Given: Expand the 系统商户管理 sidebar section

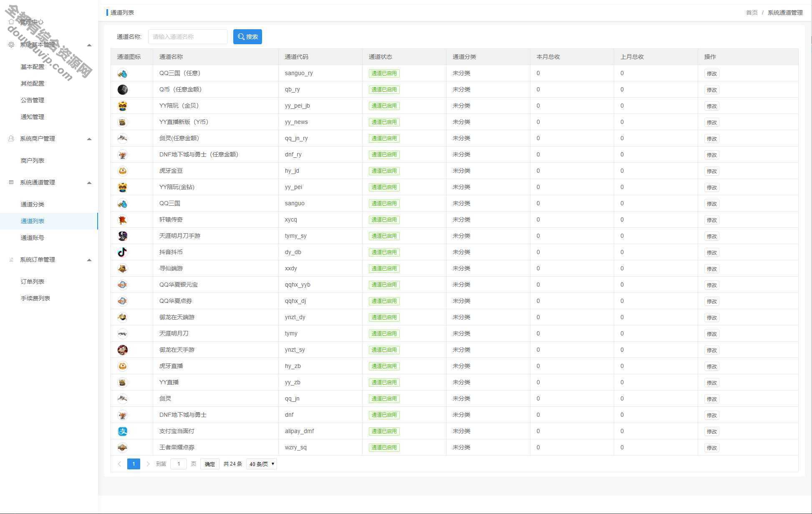Looking at the screenshot, I should (x=49, y=139).
